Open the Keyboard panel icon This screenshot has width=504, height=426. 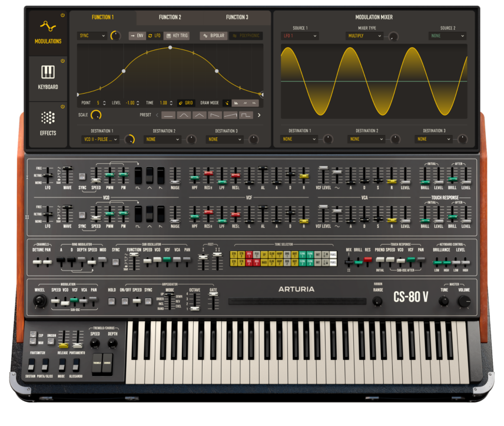48,72
